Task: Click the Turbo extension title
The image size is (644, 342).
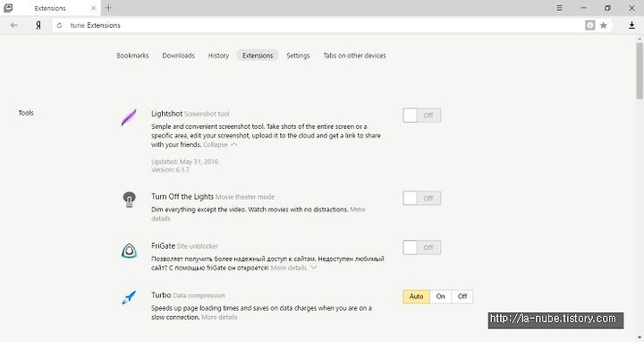Action: pyautogui.click(x=161, y=295)
